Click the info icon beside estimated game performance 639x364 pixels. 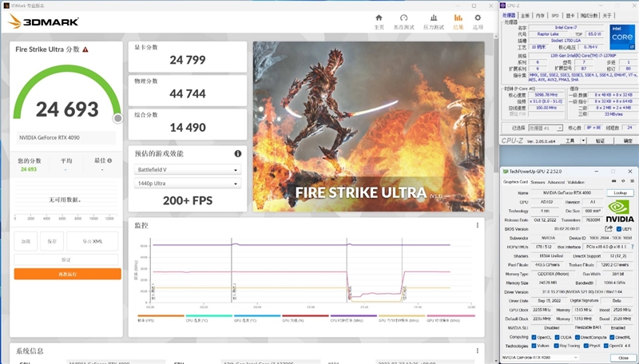pyautogui.click(x=238, y=154)
